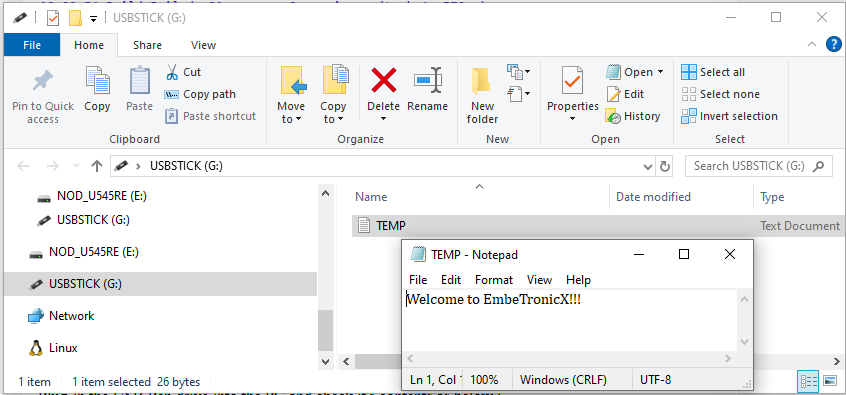Click the red Delete icon
Screen dimensions: 846x395
[384, 80]
